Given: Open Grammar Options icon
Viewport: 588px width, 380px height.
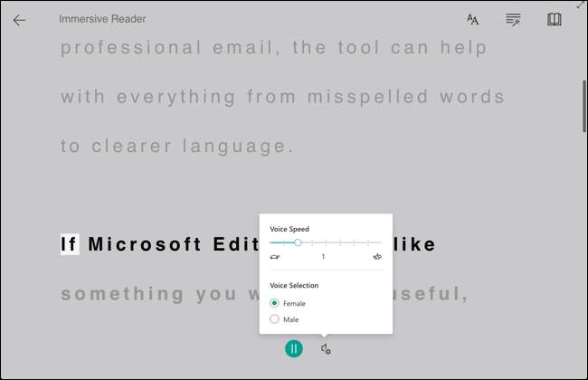Looking at the screenshot, I should pyautogui.click(x=513, y=20).
